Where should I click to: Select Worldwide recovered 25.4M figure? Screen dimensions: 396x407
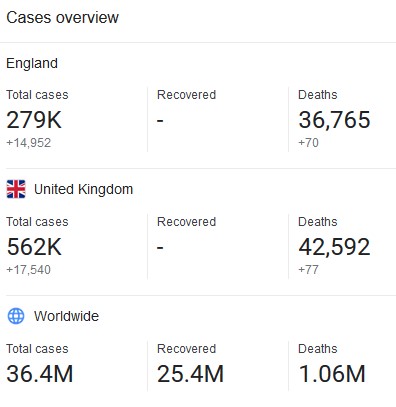coord(190,374)
